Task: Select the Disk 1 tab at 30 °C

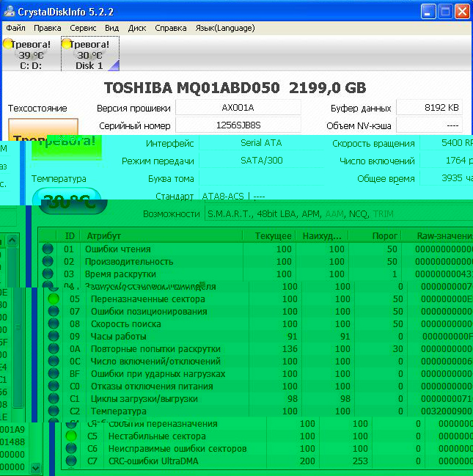Action: 90,54
